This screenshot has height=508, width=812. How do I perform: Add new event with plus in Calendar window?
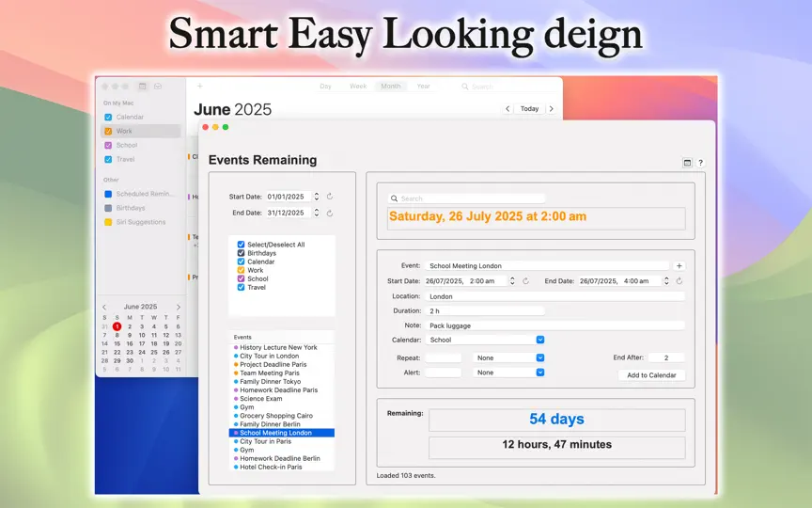click(x=200, y=86)
